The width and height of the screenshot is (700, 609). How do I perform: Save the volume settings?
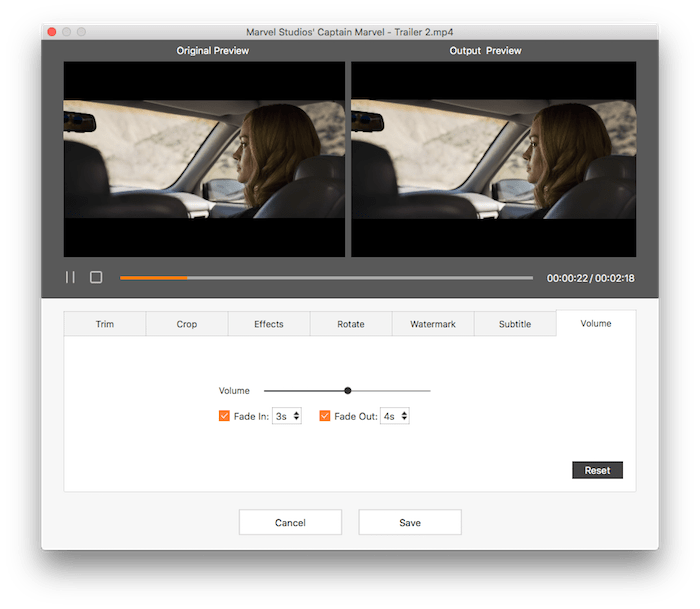click(x=410, y=522)
